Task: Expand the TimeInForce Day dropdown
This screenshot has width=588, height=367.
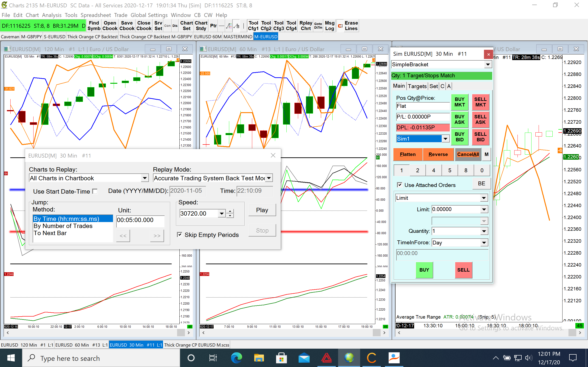Action: [x=484, y=242]
